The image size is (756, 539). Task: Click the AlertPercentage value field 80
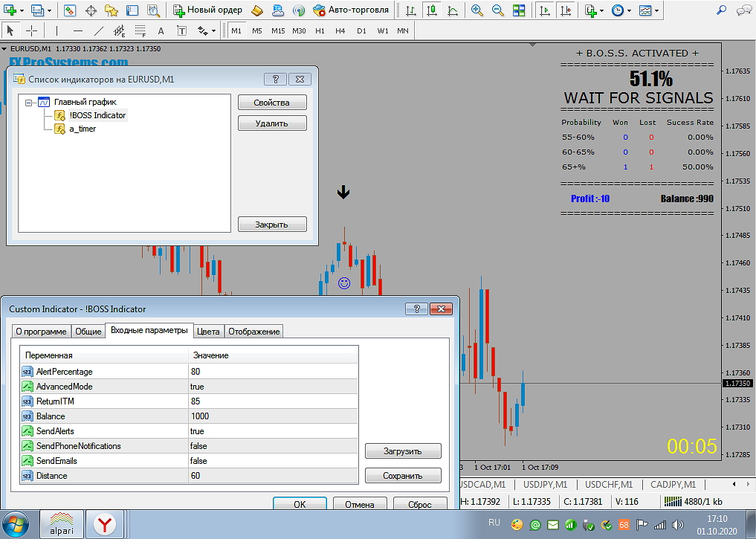(x=273, y=372)
